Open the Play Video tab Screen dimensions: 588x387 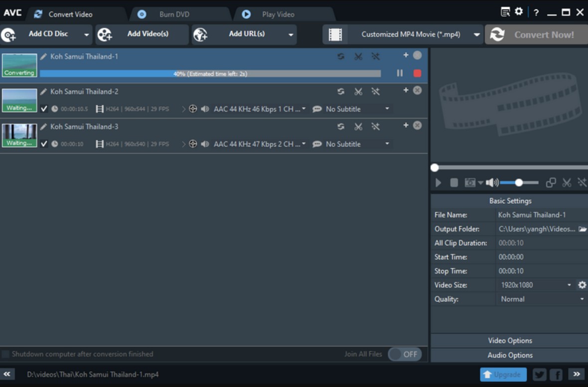pos(278,14)
